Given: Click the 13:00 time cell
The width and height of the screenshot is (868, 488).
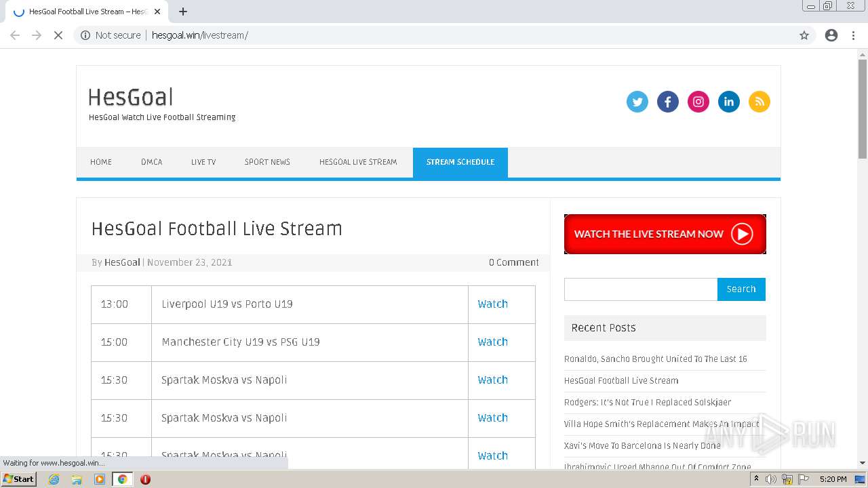Looking at the screenshot, I should (121, 304).
